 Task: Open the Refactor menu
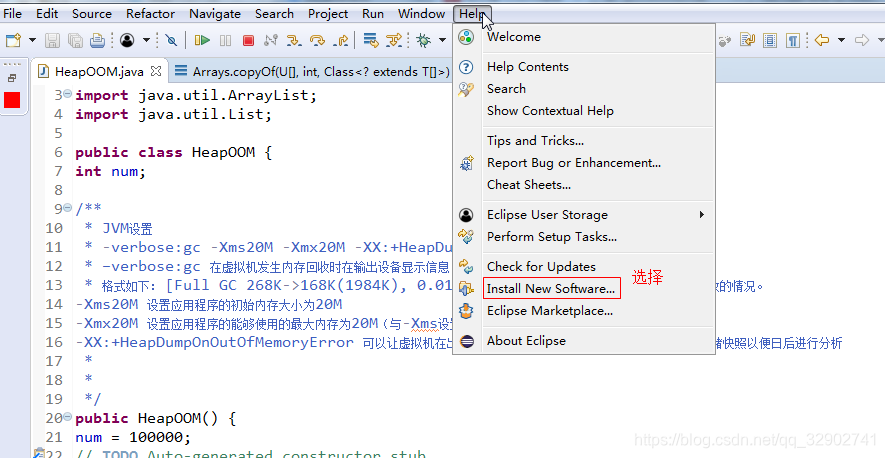pos(150,14)
